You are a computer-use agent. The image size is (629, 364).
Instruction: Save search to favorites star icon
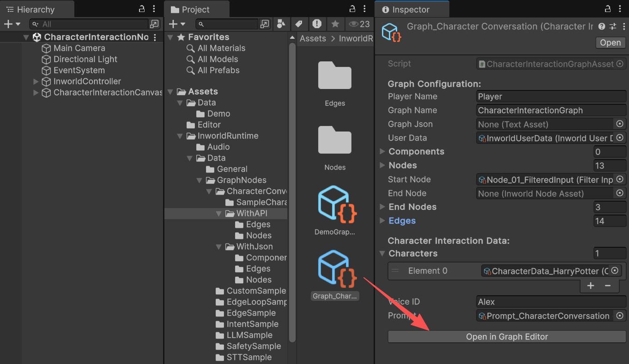[x=335, y=24]
